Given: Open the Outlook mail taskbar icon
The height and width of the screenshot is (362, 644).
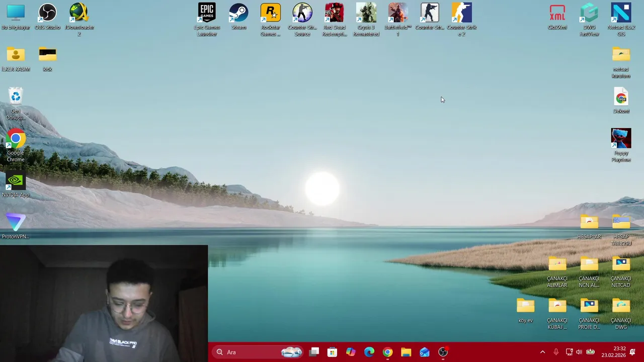Looking at the screenshot, I should coord(425,352).
